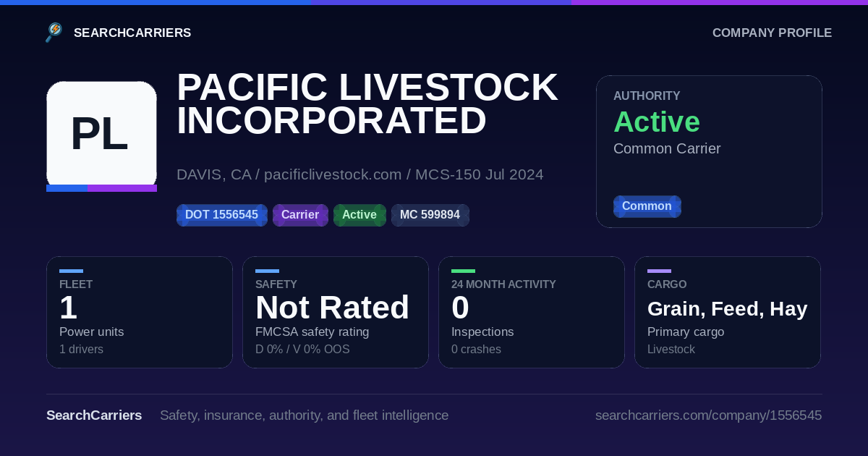The image size is (868, 456).
Task: Click the AUTHORITY card heading
Action: (x=647, y=96)
